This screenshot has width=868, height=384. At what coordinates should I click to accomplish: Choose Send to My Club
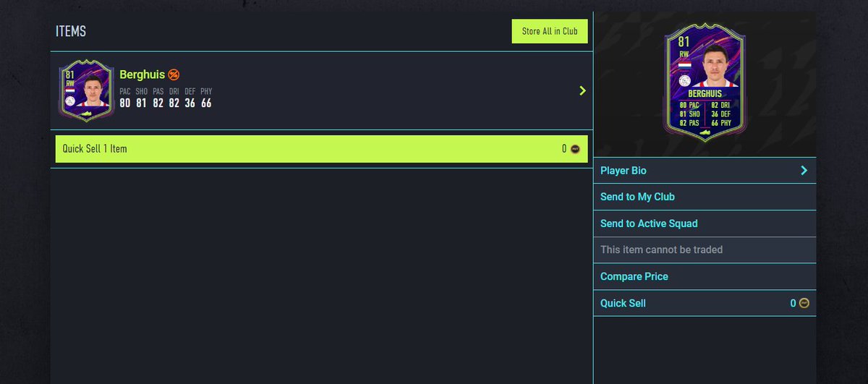coord(705,197)
